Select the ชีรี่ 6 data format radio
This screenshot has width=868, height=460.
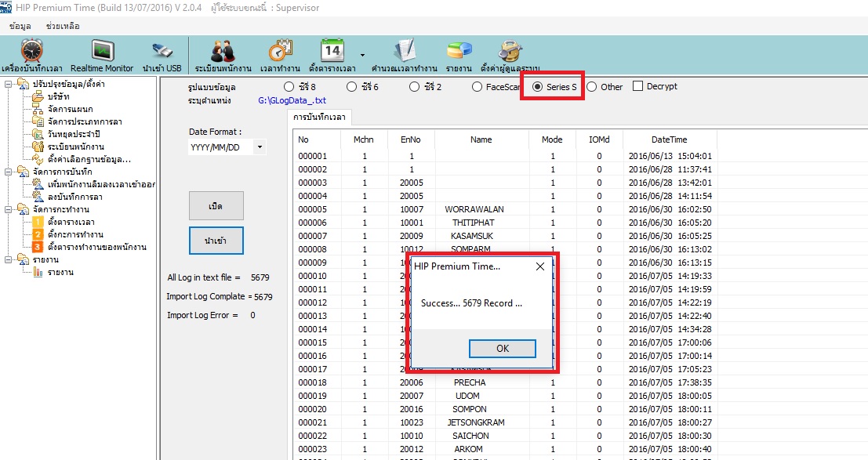click(351, 87)
